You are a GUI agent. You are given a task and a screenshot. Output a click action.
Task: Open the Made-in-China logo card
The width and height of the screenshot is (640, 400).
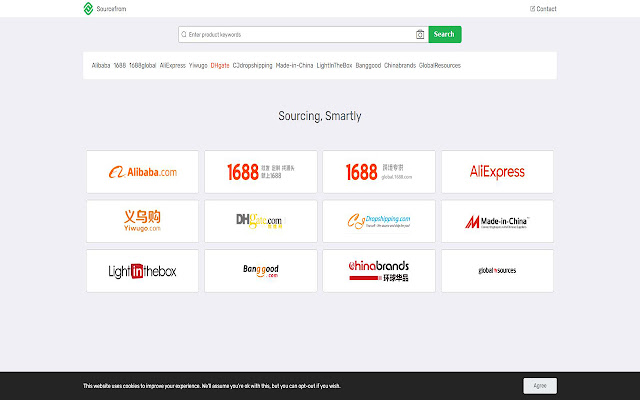[497, 221]
